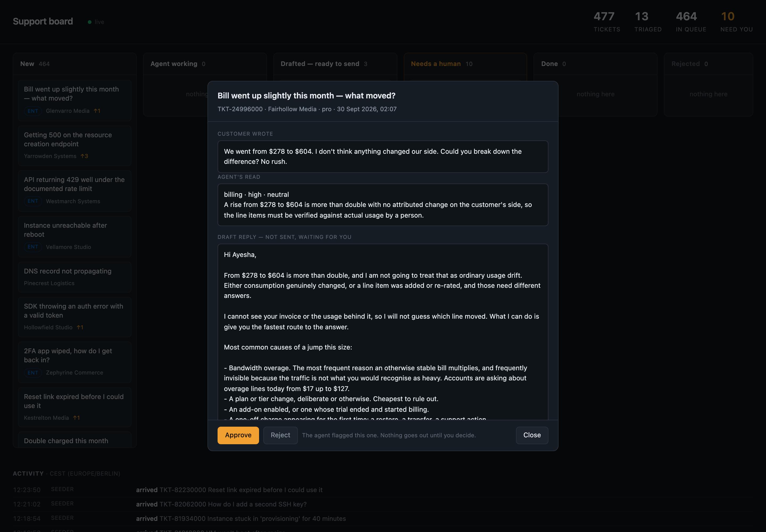Viewport: 766px width, 532px height.
Task: Click the upvote count on Yarrowden Systems card
Action: point(84,156)
